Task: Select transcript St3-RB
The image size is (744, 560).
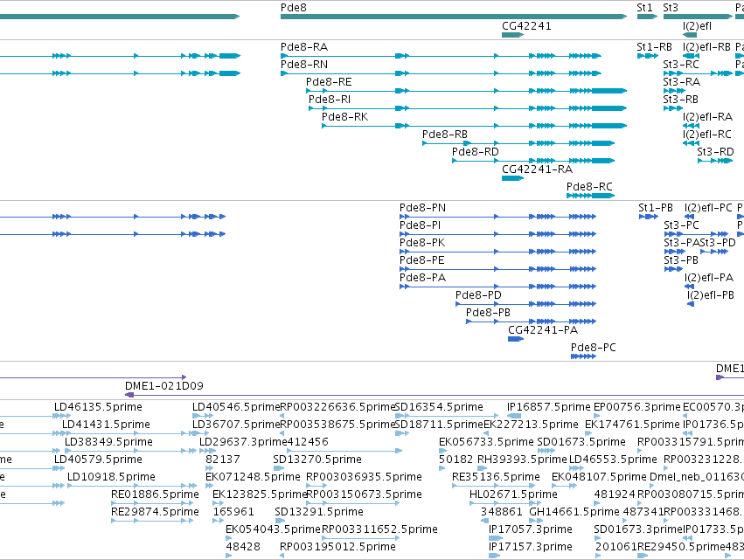Action: click(680, 100)
